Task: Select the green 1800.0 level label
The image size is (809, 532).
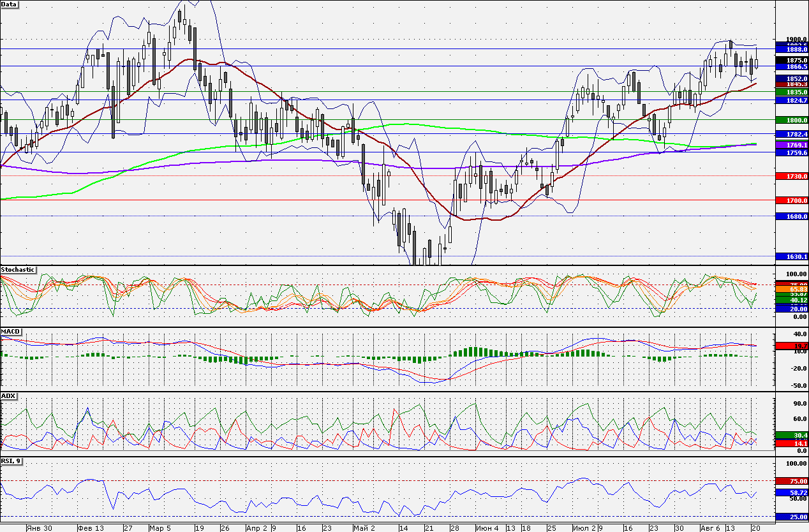Action: pyautogui.click(x=791, y=120)
